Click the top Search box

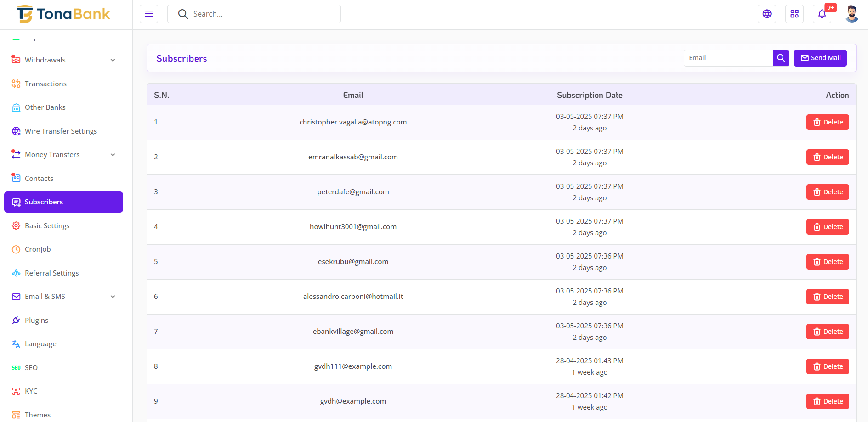click(262, 14)
